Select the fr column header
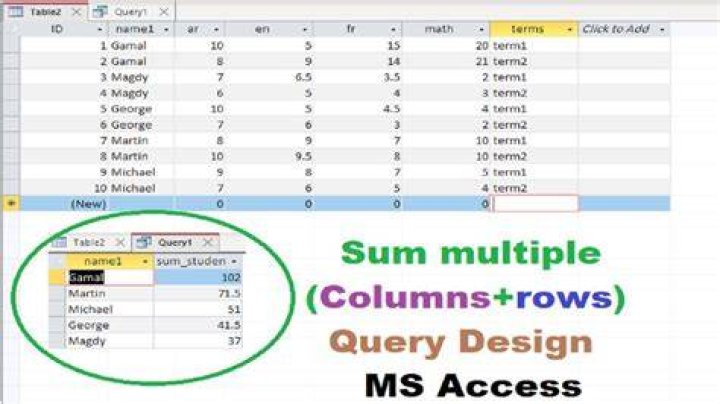Screen dimensions: 720x404 [x=356, y=29]
